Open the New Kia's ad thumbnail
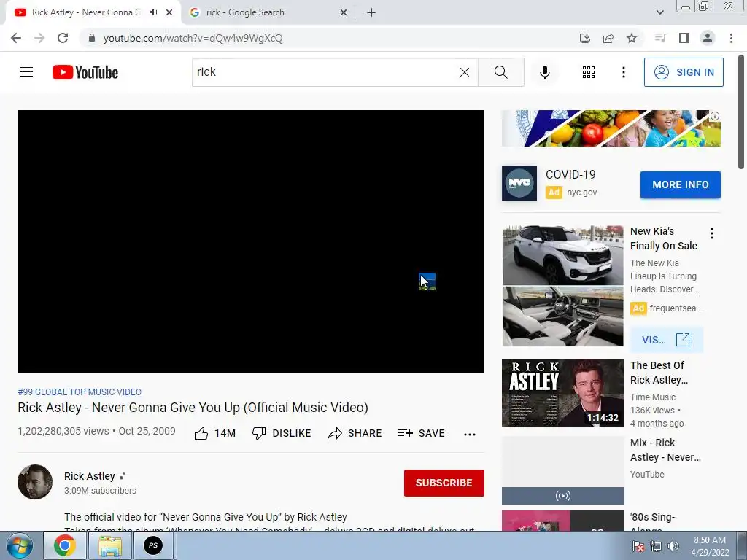Screen dimensions: 747x560 (563, 286)
